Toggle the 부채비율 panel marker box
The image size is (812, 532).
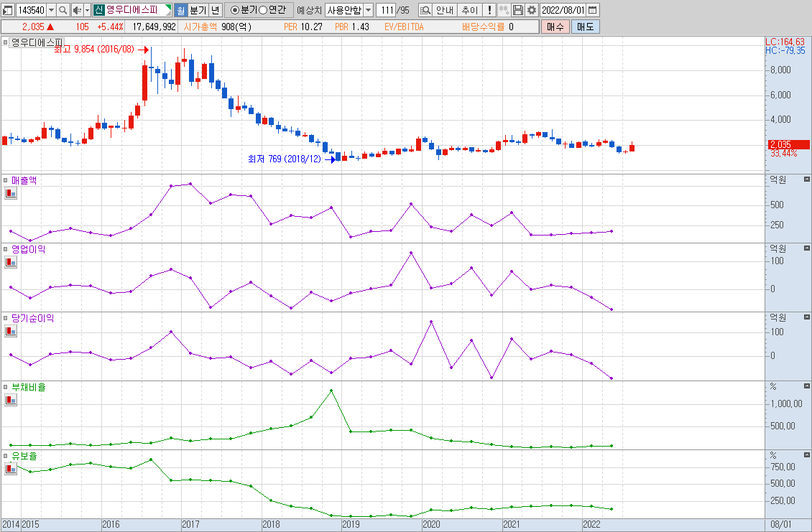(6, 386)
